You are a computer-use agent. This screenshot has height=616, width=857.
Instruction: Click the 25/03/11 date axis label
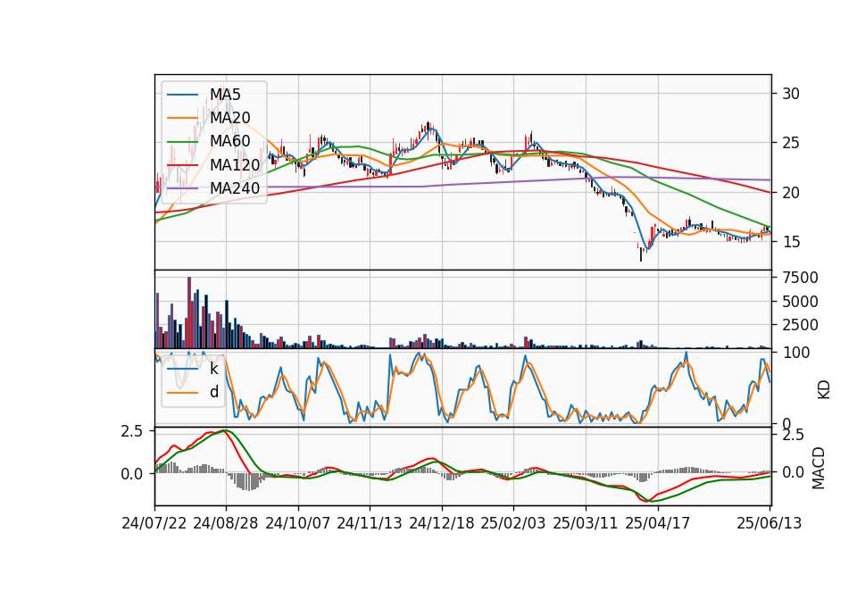pyautogui.click(x=586, y=523)
